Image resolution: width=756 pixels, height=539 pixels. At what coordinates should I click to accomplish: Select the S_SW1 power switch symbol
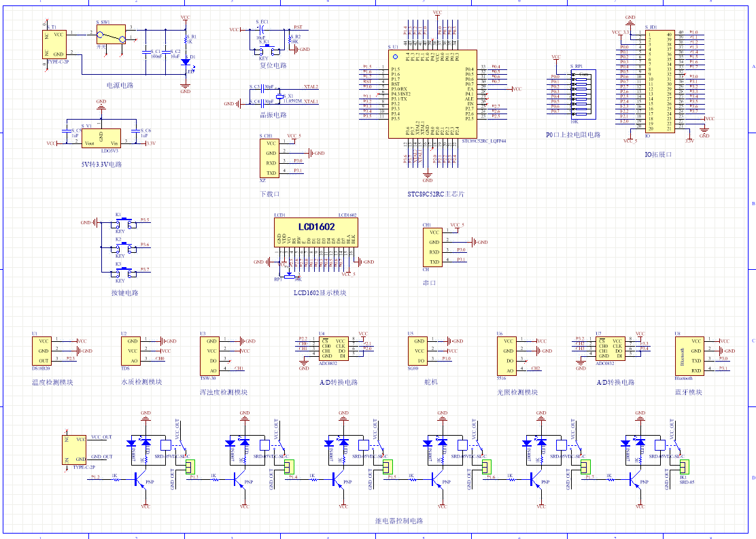(x=111, y=34)
